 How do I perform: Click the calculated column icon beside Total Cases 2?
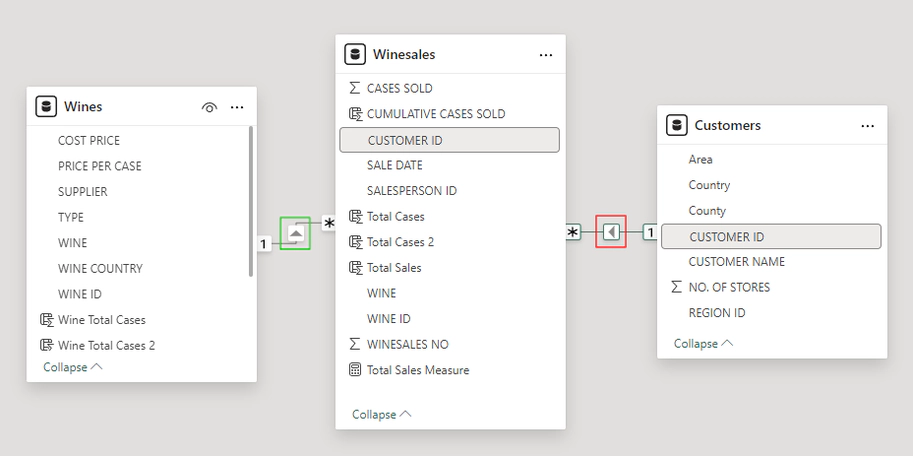tap(354, 242)
